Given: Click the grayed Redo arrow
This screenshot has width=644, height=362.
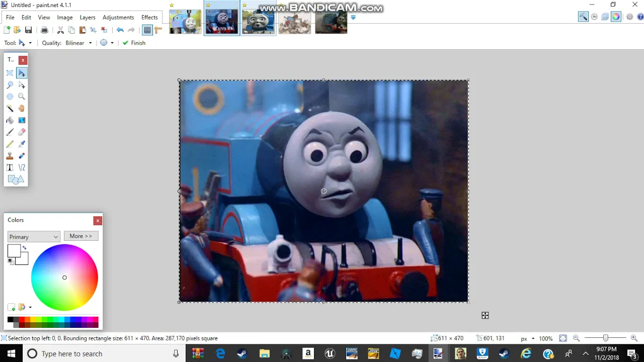Looking at the screenshot, I should coord(131,30).
